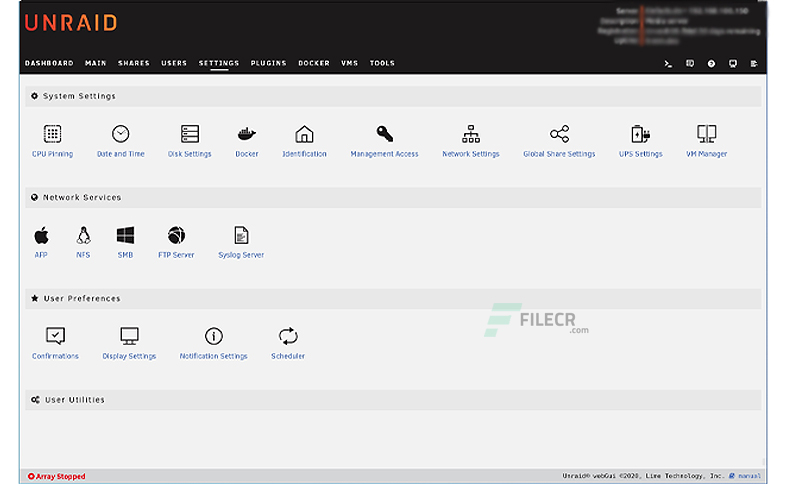Open Disk Settings icon

click(x=190, y=134)
